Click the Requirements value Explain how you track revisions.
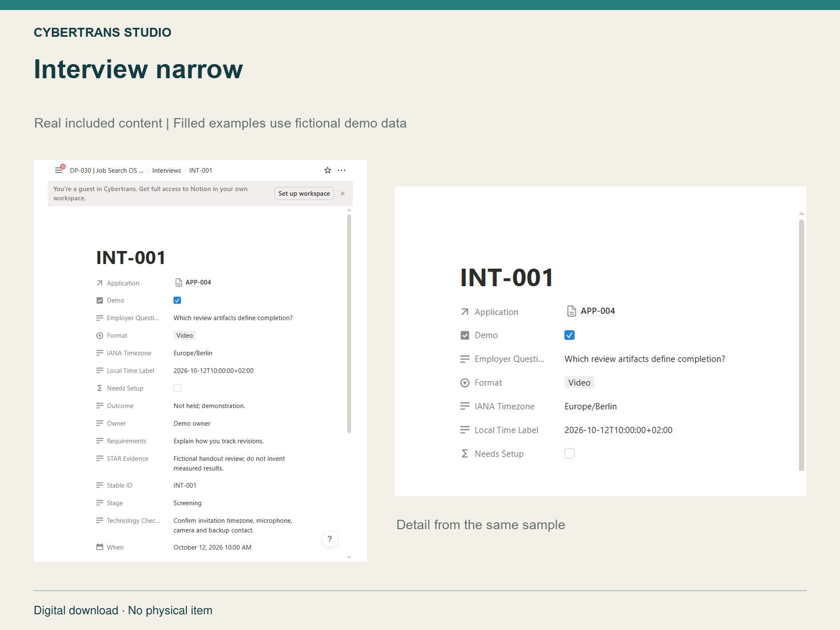The height and width of the screenshot is (630, 840). (218, 441)
